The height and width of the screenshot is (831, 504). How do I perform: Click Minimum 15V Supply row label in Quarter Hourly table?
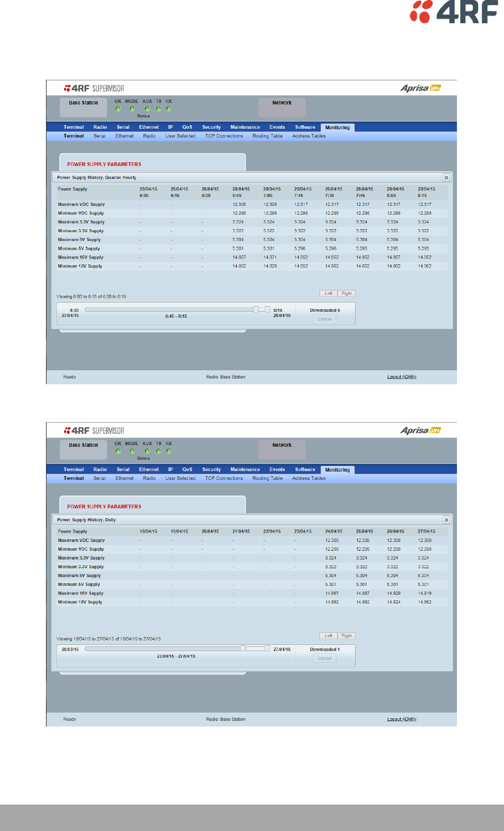pyautogui.click(x=80, y=266)
